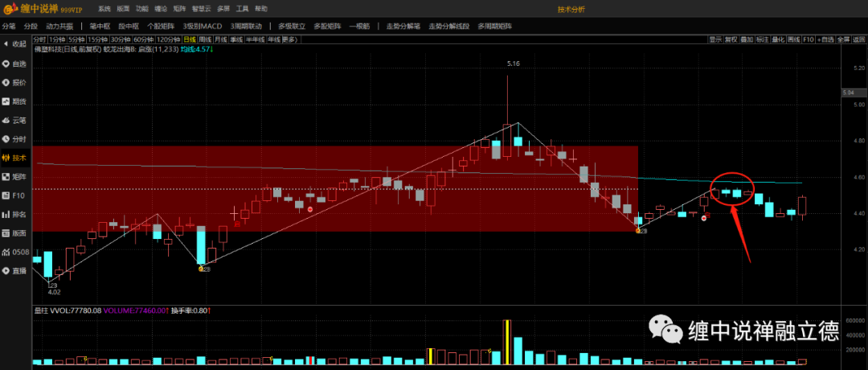
Task: Switch to 120分钟 period tab
Action: pos(168,39)
